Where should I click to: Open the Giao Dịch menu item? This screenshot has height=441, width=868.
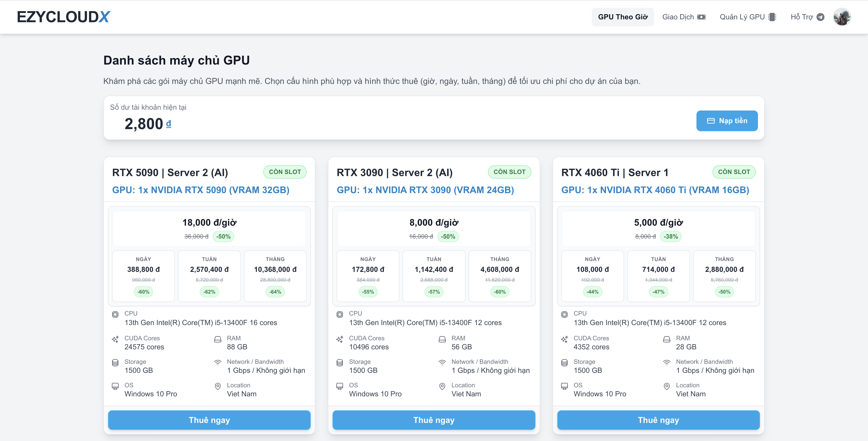point(677,17)
